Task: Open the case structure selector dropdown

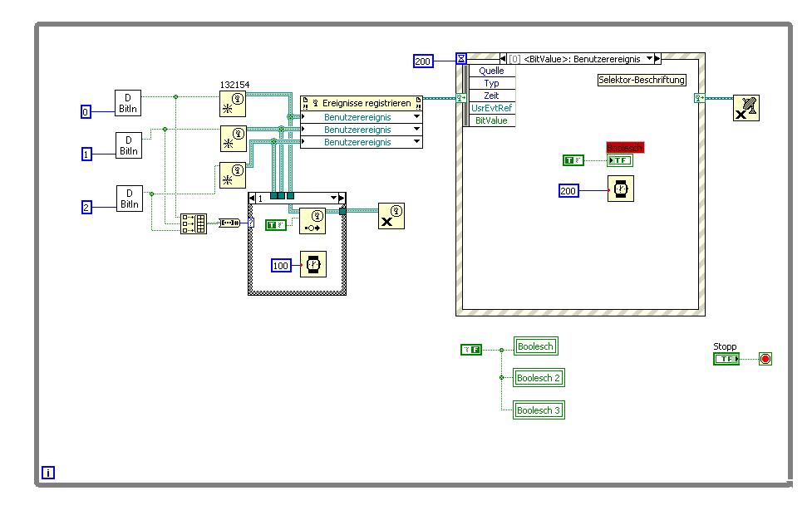Action: point(333,198)
